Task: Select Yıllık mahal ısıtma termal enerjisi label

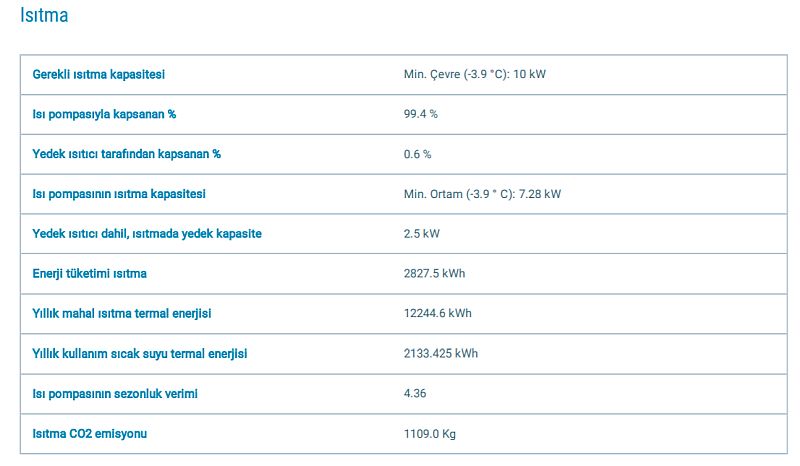Action: click(121, 313)
